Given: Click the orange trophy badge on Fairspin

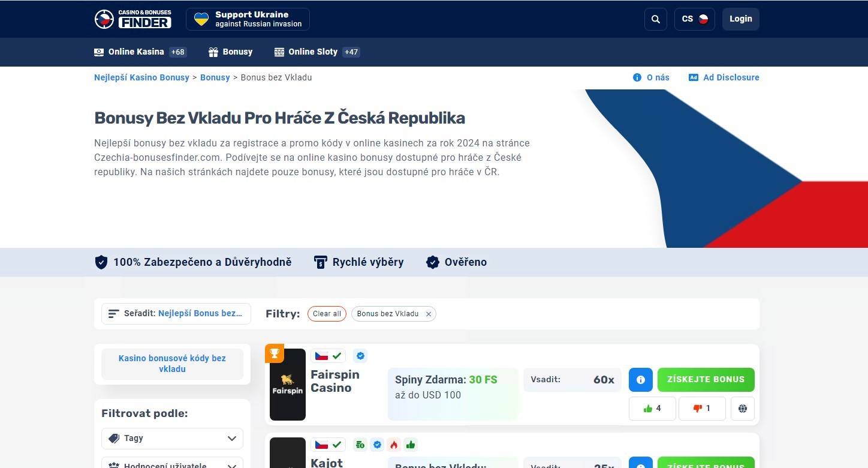Looking at the screenshot, I should pos(275,353).
